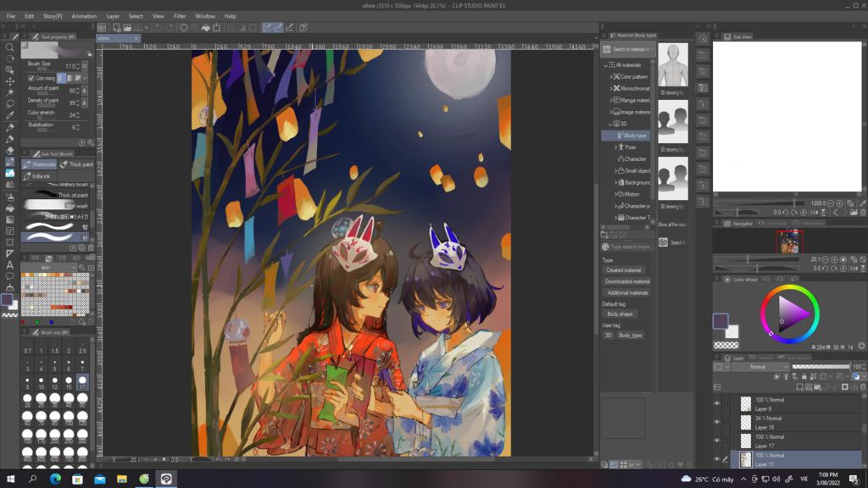Select the Eraser tool in toolbar
The image size is (868, 488).
(x=9, y=151)
